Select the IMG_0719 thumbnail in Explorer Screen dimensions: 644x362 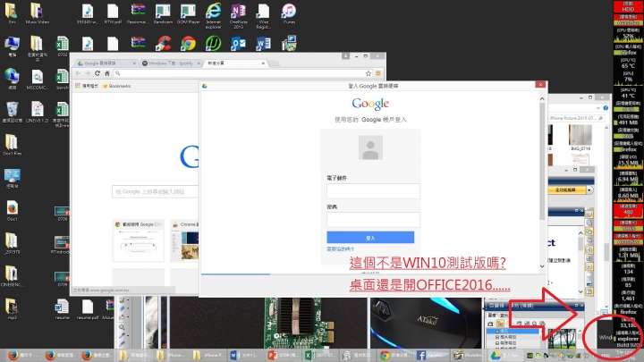coord(580,138)
